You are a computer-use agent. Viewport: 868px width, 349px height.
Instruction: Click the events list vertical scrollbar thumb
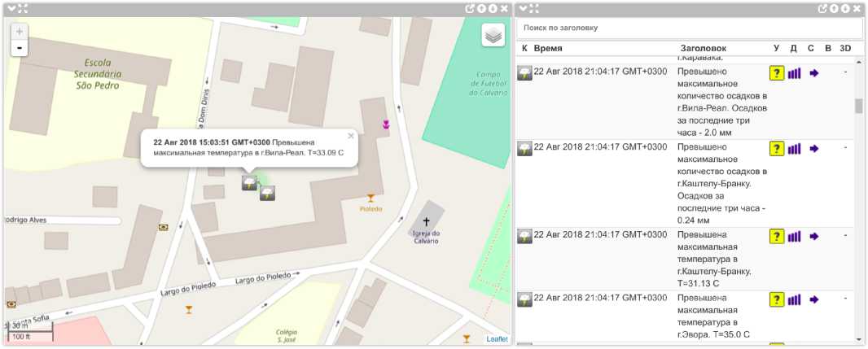[858, 106]
